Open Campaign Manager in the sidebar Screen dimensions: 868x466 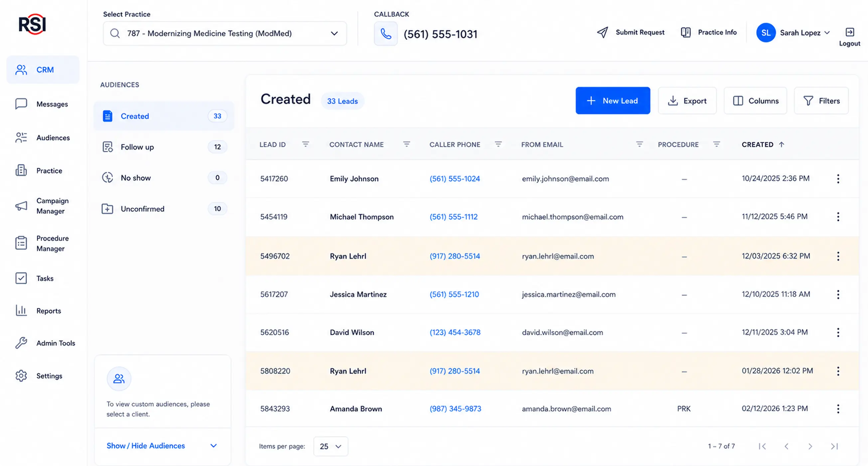click(43, 206)
